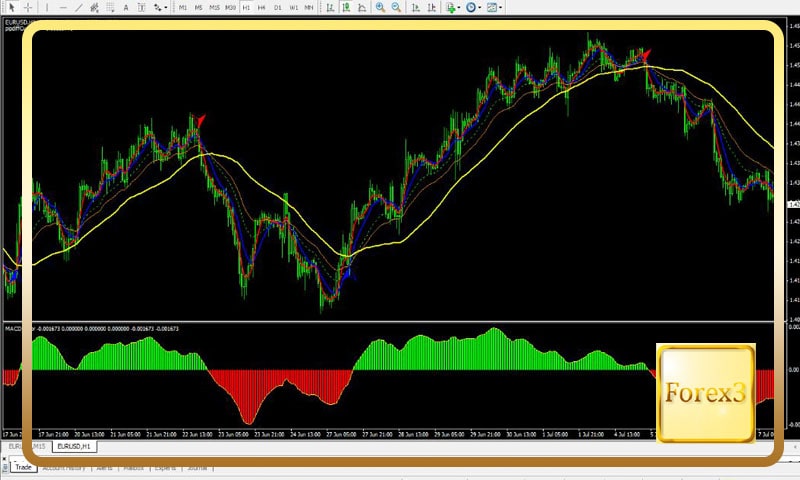Select the cursor arrow tool

pos(9,7)
